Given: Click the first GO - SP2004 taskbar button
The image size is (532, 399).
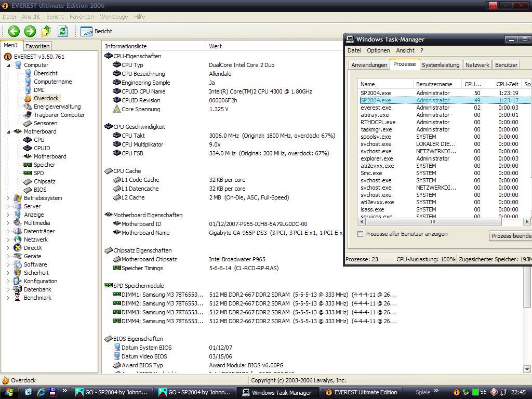Looking at the screenshot, I should click(112, 393).
